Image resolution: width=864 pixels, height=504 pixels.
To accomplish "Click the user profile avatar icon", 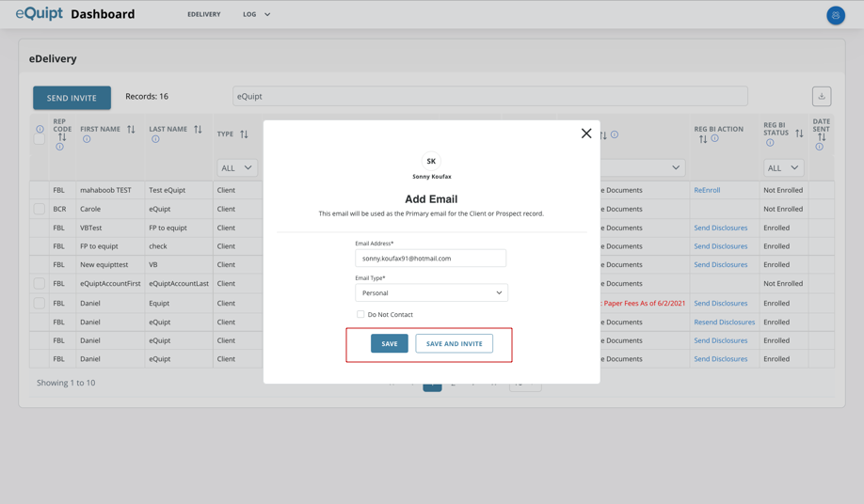I will pos(835,15).
